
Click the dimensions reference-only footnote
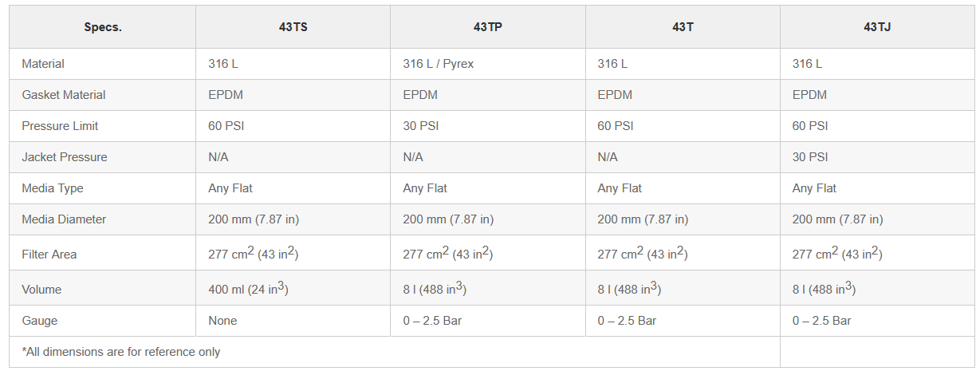click(121, 352)
